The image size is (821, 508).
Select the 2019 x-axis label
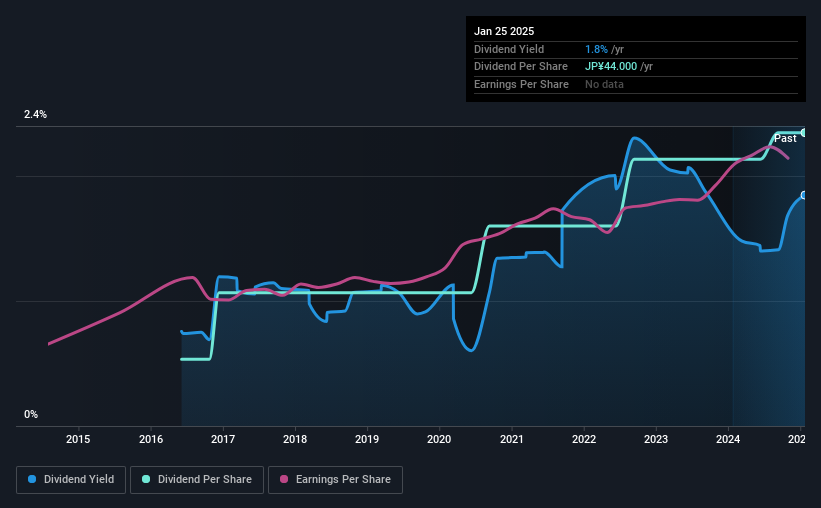click(367, 439)
